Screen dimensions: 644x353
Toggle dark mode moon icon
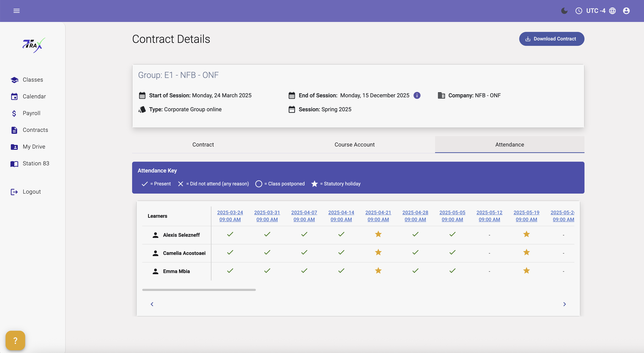point(564,11)
